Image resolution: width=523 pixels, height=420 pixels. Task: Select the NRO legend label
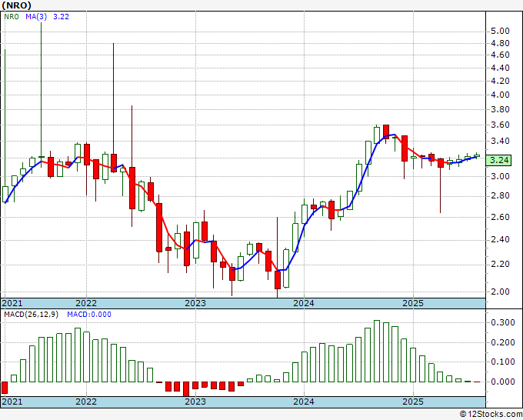coord(12,17)
